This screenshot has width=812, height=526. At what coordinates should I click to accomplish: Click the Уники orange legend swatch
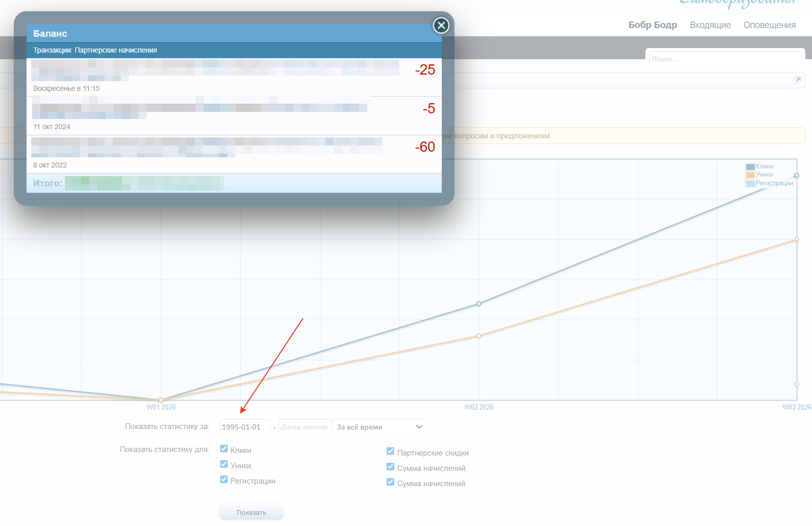pos(750,175)
